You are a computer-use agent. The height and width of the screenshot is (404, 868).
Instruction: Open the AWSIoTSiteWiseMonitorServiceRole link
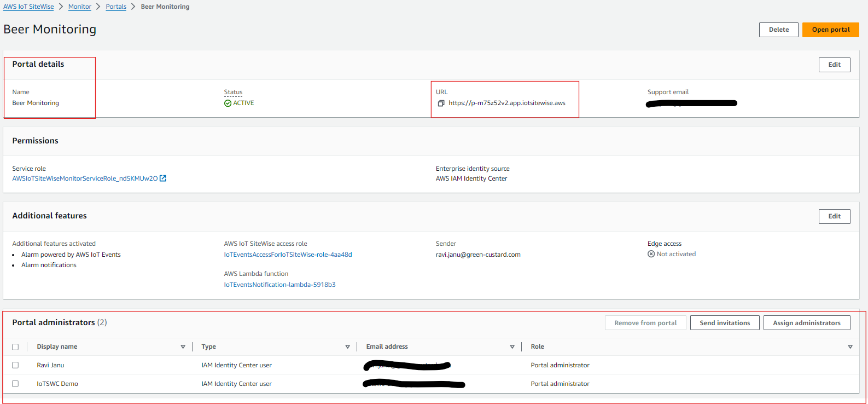pyautogui.click(x=85, y=178)
